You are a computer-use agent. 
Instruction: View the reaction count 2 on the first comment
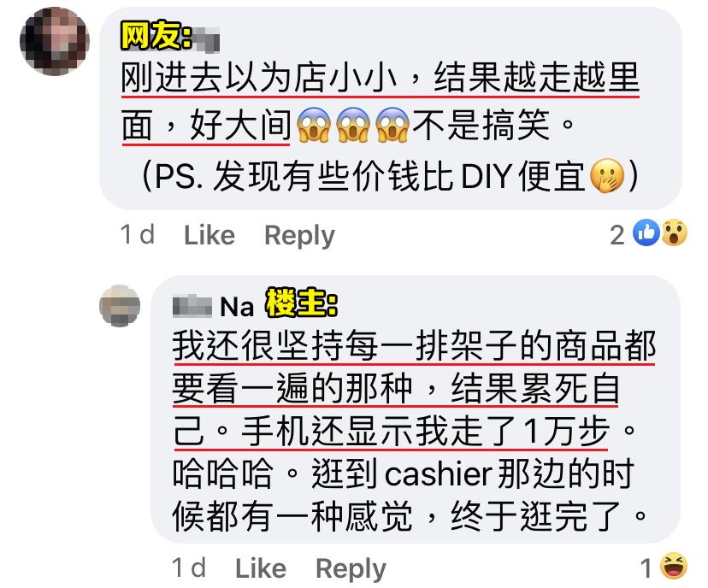click(617, 235)
